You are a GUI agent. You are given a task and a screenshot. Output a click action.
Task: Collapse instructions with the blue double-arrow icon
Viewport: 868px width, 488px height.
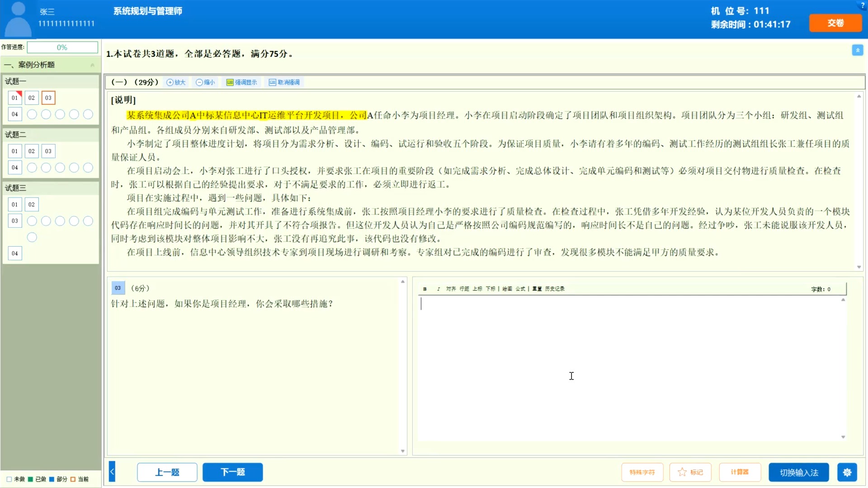(857, 50)
